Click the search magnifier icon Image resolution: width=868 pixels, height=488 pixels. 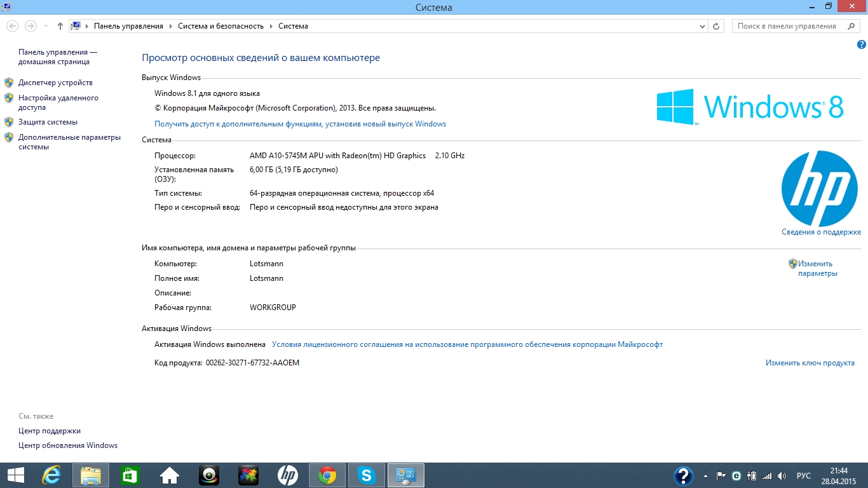[851, 26]
